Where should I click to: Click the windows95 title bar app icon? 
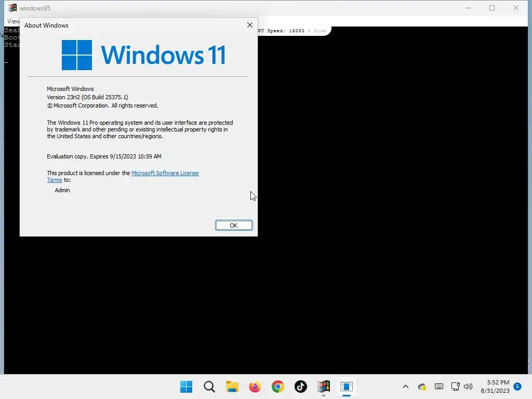pos(12,8)
